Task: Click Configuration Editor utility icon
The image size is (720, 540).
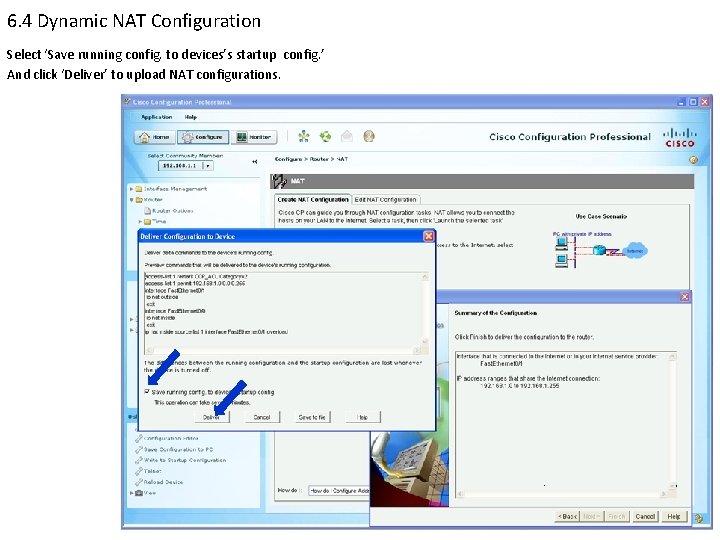Action: [x=139, y=439]
